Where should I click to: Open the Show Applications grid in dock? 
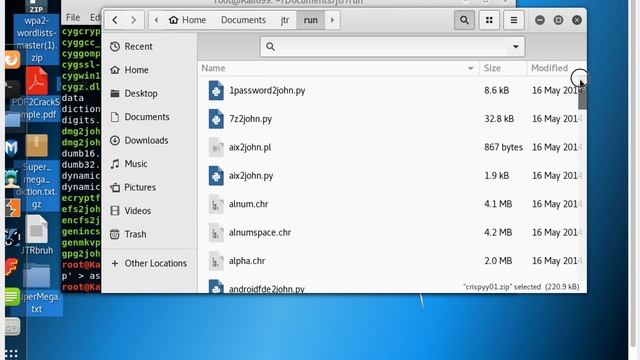point(11,353)
